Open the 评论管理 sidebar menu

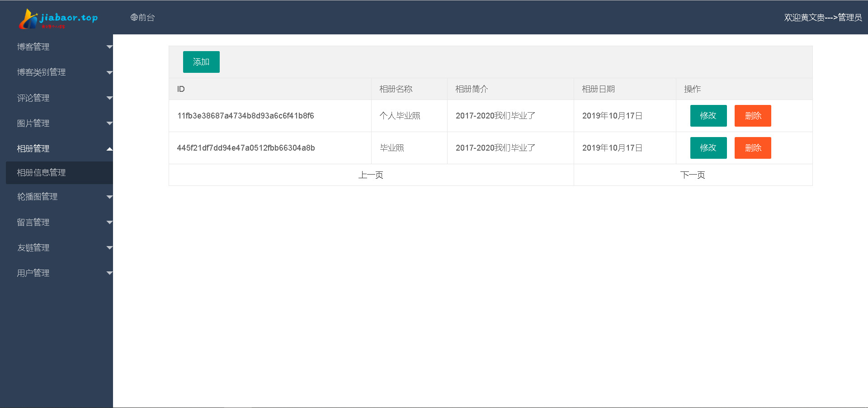(x=33, y=98)
